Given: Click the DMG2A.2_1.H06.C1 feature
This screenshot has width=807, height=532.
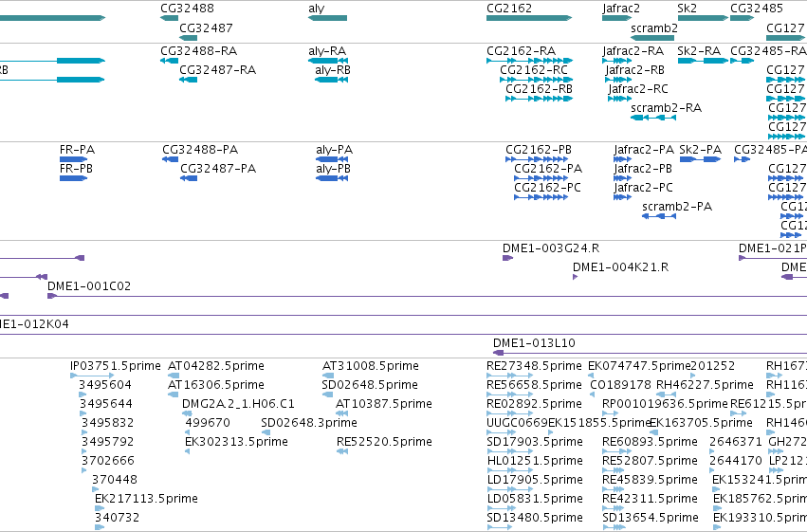Looking at the screenshot, I should (x=188, y=414).
